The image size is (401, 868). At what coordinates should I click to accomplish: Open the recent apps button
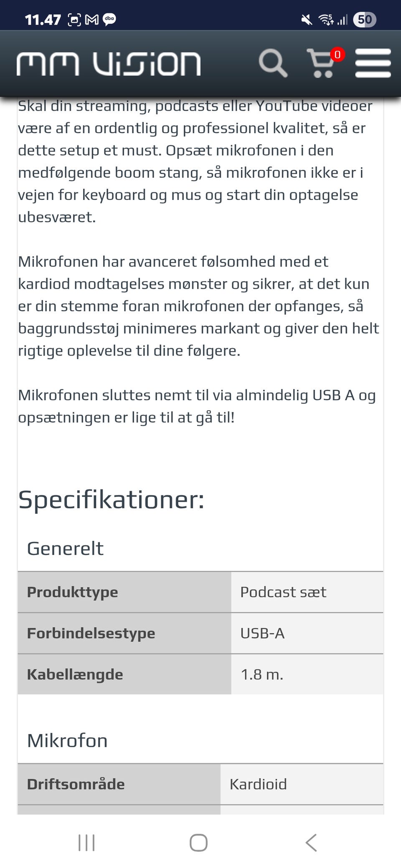coord(86,842)
